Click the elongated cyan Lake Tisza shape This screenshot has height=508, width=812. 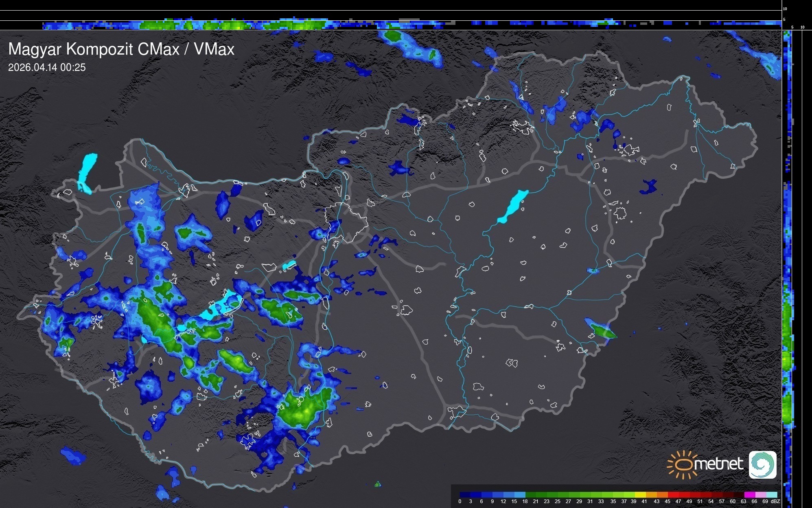click(x=514, y=206)
